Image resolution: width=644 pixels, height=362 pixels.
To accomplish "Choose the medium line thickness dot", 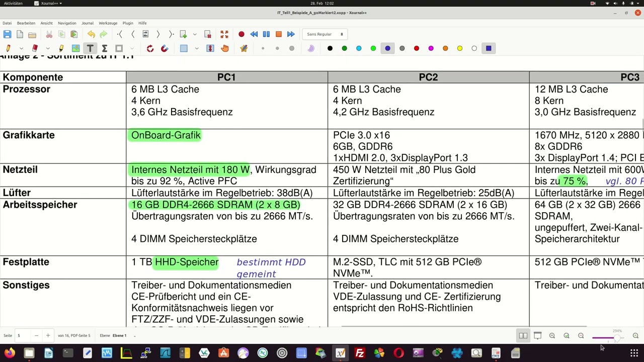I will pyautogui.click(x=277, y=48).
